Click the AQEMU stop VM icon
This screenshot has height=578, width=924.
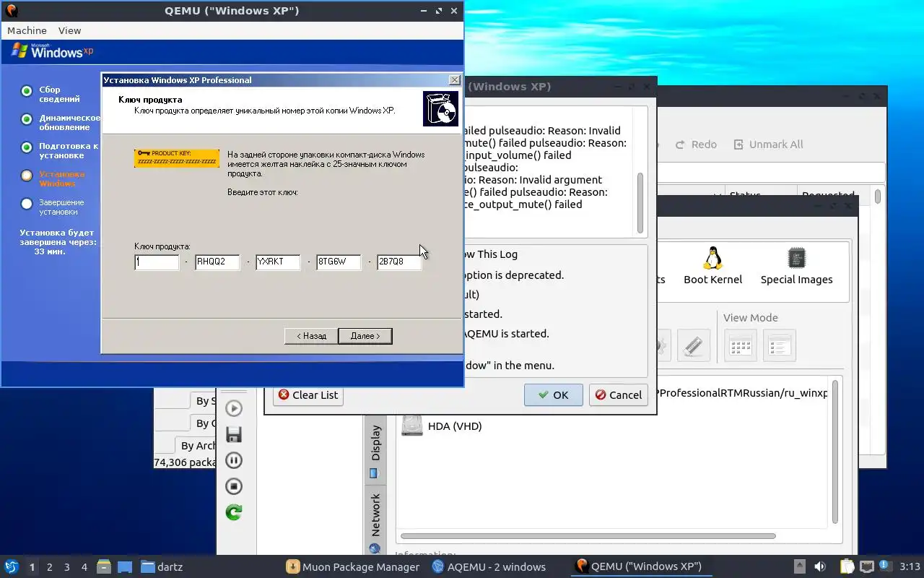coord(233,486)
